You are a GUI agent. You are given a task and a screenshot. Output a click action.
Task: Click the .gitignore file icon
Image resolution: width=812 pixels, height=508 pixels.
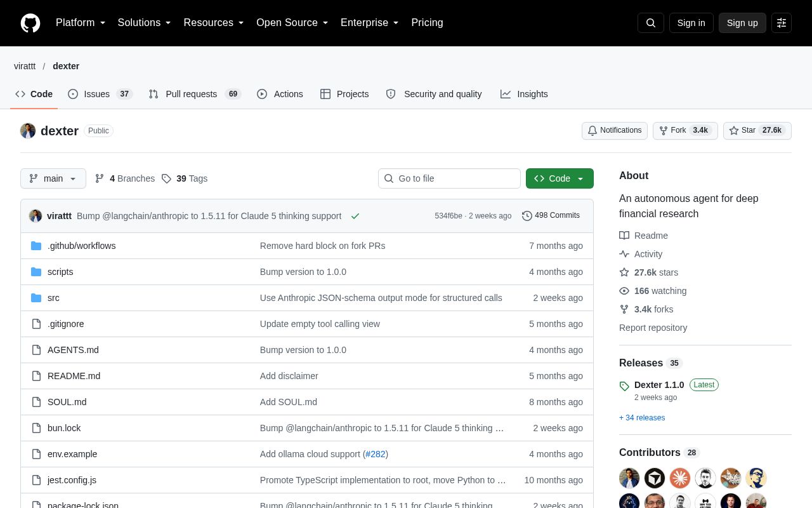(x=36, y=324)
